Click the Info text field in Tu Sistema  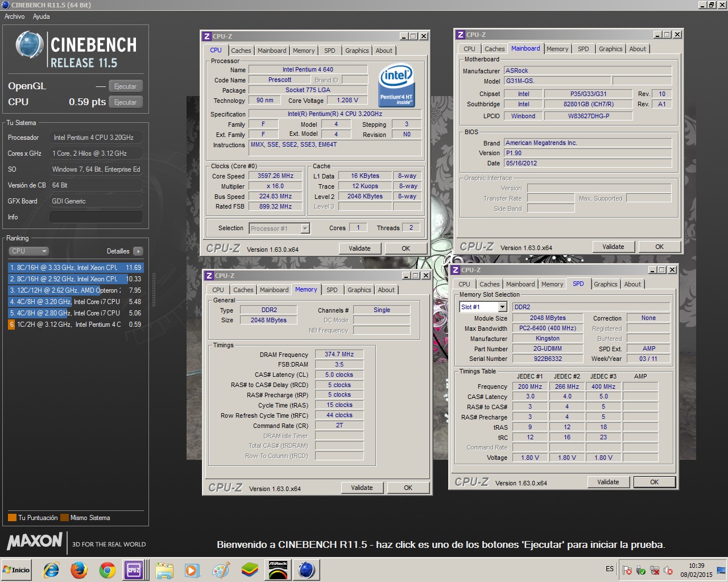tap(96, 217)
